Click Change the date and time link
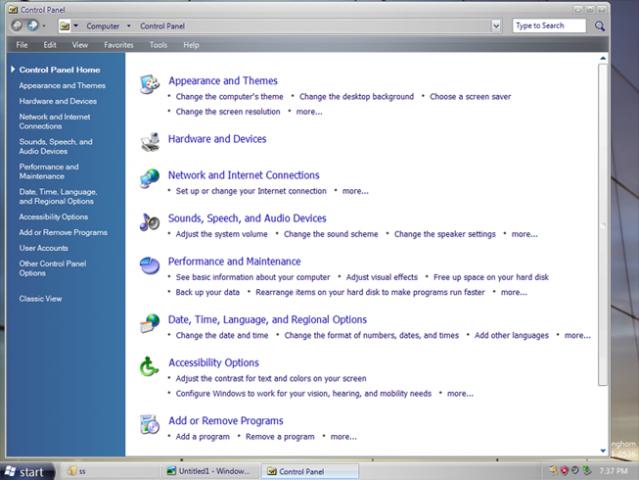639x480 pixels. [x=222, y=335]
